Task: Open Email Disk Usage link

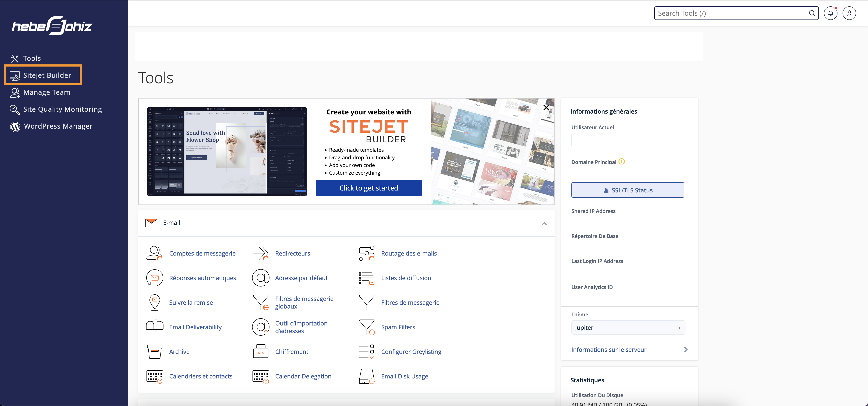Action: pyautogui.click(x=404, y=376)
